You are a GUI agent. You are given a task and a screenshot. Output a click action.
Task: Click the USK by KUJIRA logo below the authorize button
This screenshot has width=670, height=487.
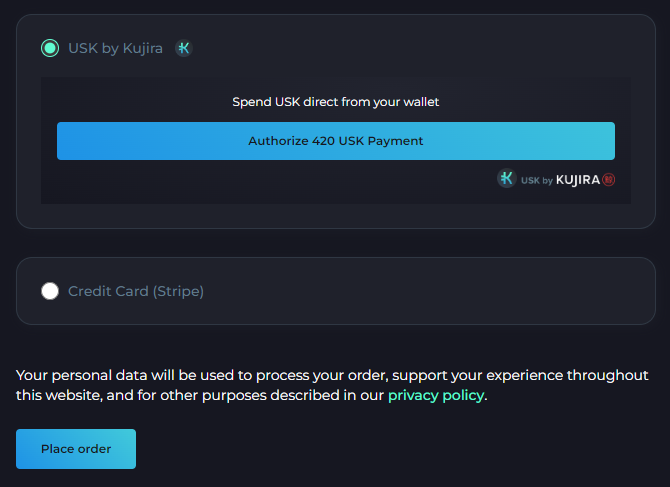tap(556, 179)
